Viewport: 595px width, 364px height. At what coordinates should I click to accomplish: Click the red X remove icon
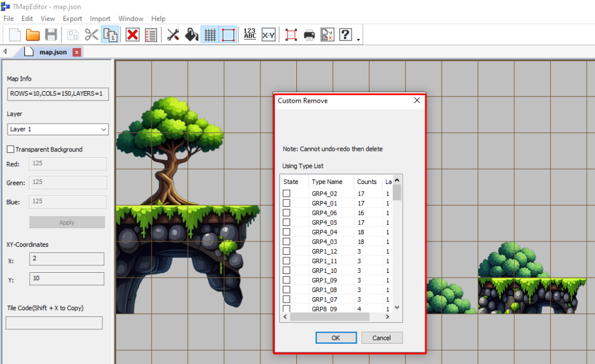click(x=132, y=34)
